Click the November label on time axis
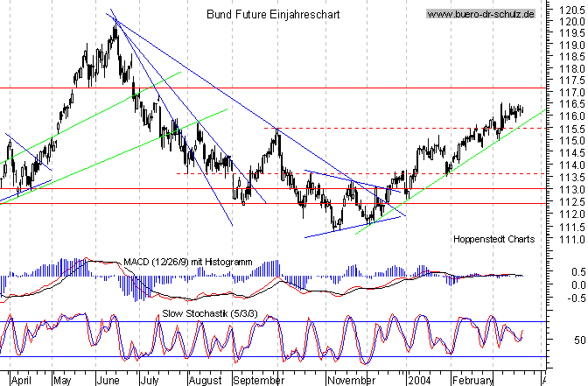This screenshot has width=588, height=386. [349, 381]
